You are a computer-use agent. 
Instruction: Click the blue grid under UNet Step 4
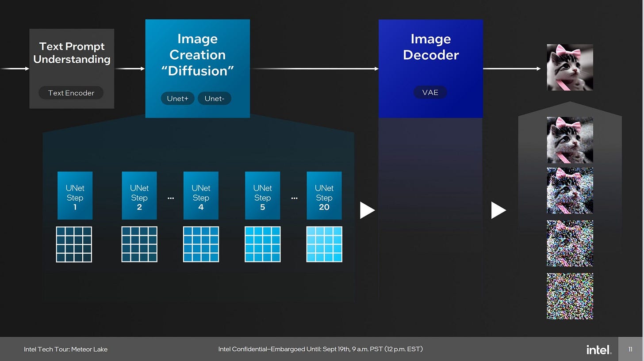pyautogui.click(x=201, y=244)
